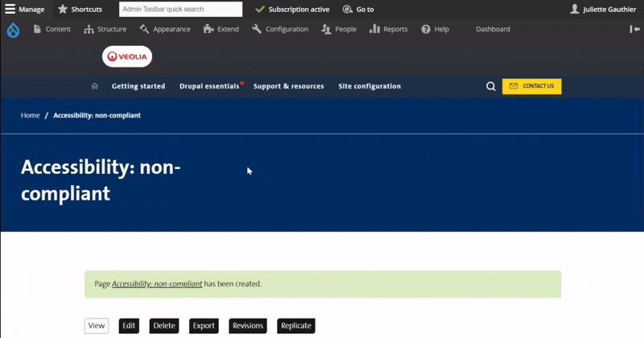The width and height of the screenshot is (644, 338).
Task: Open the Go to menu
Action: coord(358,10)
